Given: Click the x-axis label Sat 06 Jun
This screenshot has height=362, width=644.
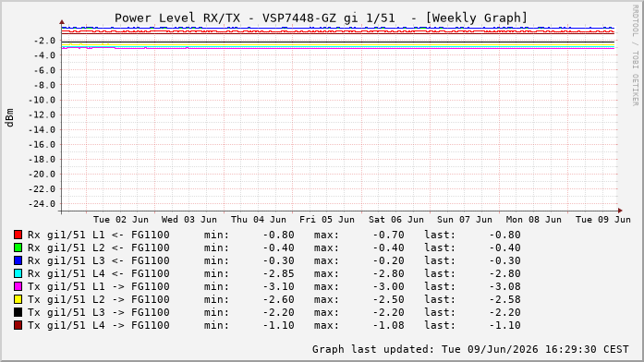Looking at the screenshot, I should click(396, 220).
